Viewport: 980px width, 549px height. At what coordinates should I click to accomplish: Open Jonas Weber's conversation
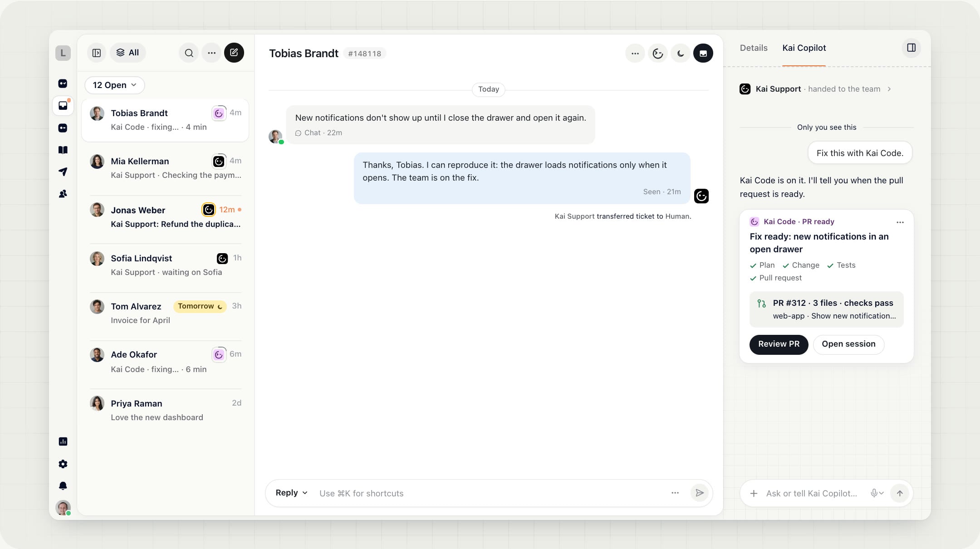point(166,217)
